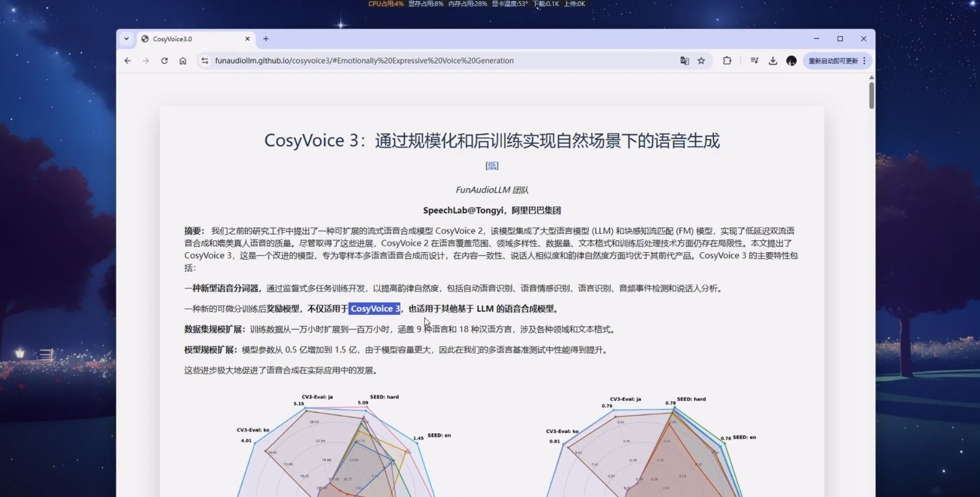
Task: Click the scrollbar up arrow
Action: coord(871,77)
